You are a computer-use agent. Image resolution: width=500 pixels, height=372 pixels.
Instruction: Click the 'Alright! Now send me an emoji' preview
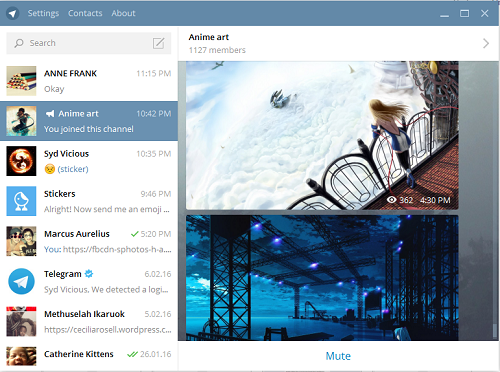pos(107,209)
